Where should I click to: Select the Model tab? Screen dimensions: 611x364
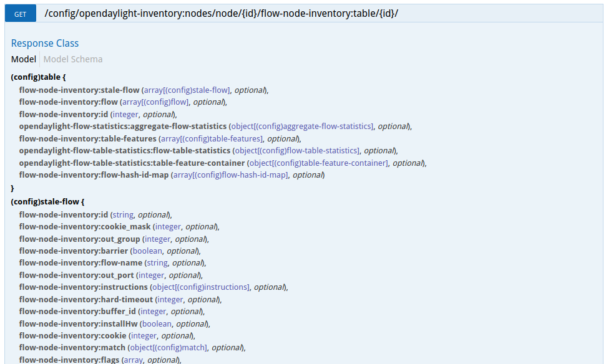(24, 59)
